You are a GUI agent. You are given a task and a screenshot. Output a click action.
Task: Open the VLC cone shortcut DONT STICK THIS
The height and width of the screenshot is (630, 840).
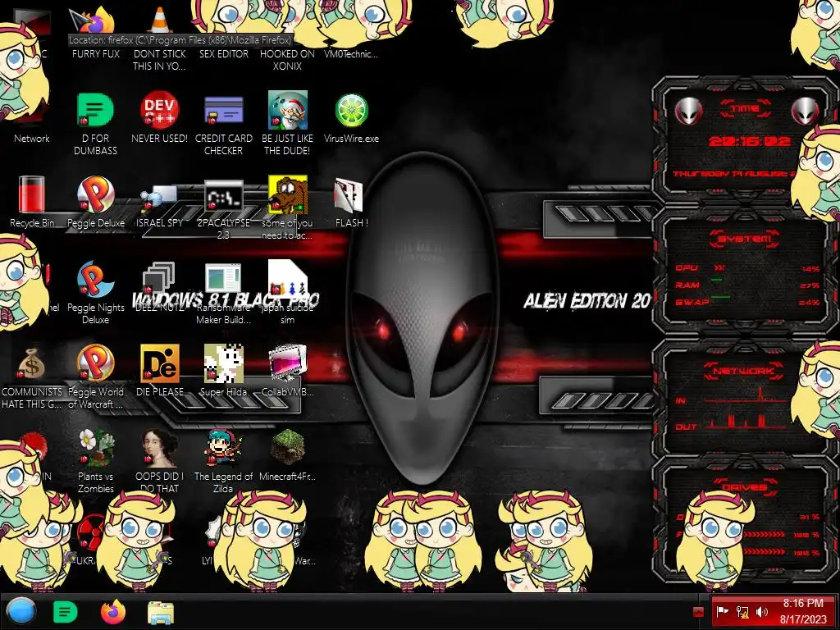tap(159, 21)
